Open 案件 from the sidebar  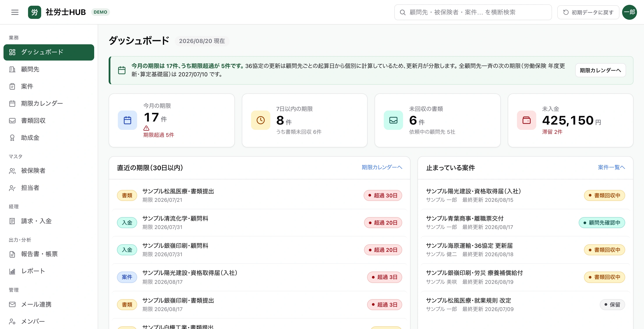click(x=49, y=86)
